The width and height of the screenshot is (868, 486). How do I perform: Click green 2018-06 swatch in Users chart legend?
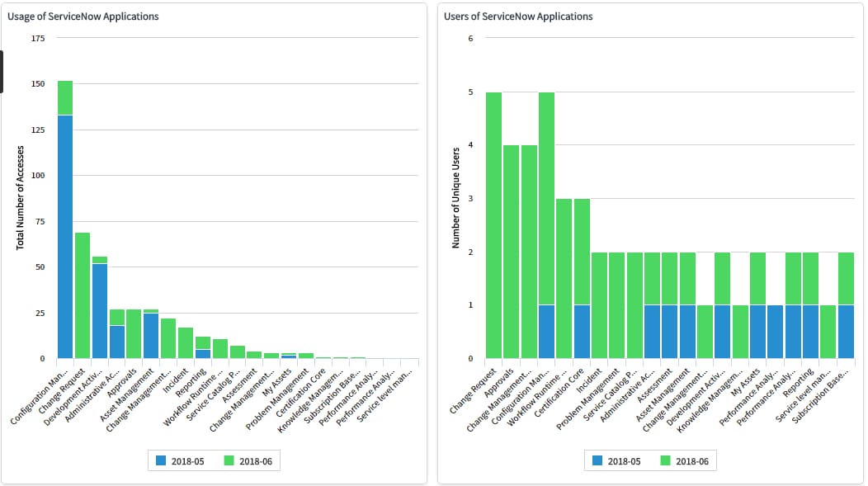(x=665, y=460)
